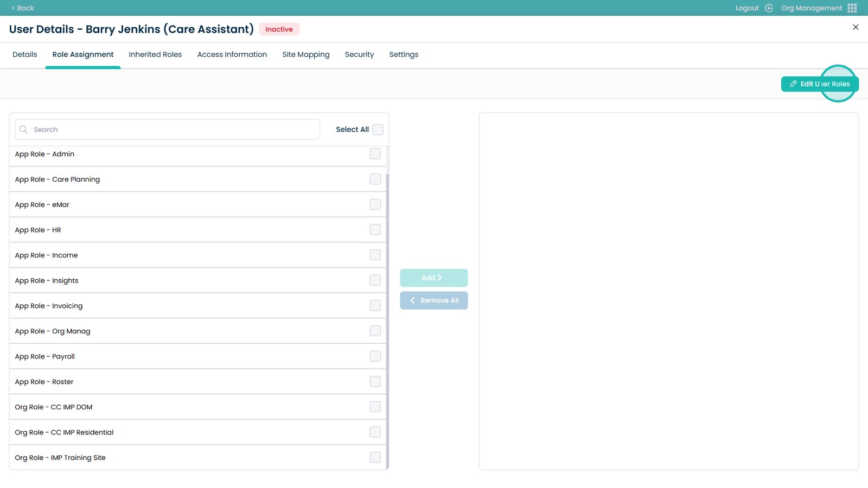Click the role list vertical scrollbar
Image resolution: width=868 pixels, height=488 pixels.
(x=387, y=320)
